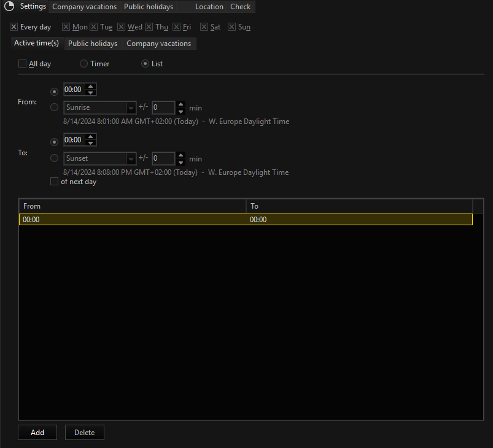Select fixed time radio for To
The height and width of the screenshot is (448, 493).
coord(54,142)
